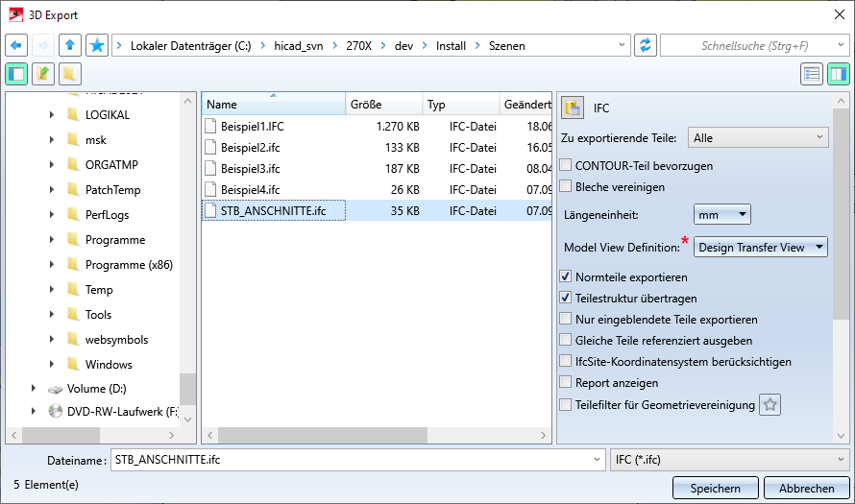The width and height of the screenshot is (855, 504).
Task: Click the Abbrechen button
Action: point(806,488)
